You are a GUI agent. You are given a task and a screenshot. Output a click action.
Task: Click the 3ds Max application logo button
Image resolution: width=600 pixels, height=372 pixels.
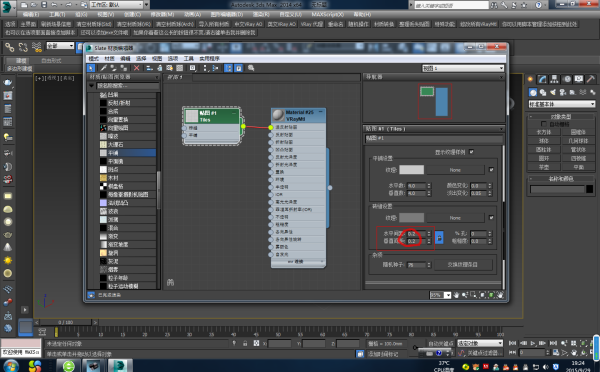pos(8,7)
